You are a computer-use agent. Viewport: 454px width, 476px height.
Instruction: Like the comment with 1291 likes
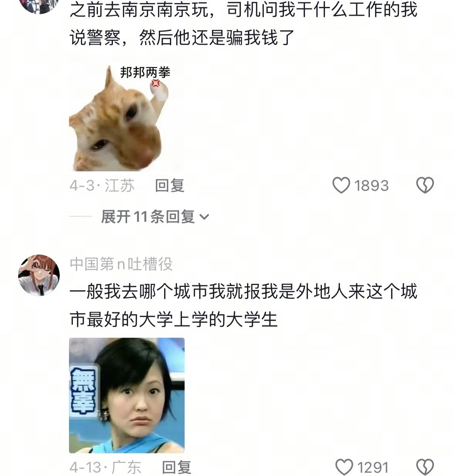tap(344, 467)
